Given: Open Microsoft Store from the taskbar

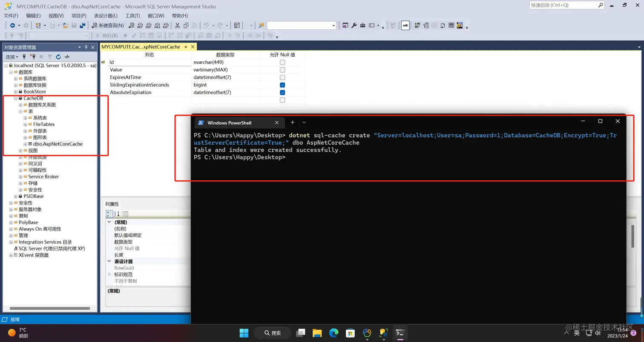Looking at the screenshot, I should coord(350,333).
